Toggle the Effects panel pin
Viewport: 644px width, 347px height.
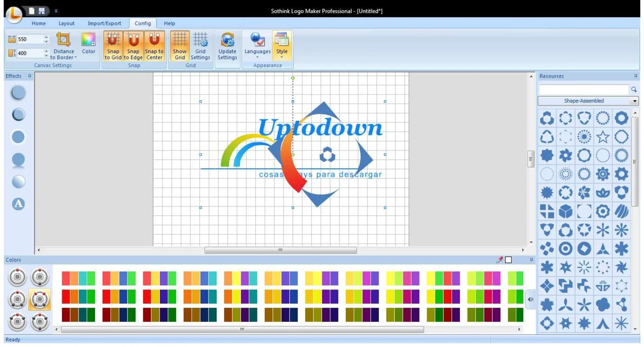click(x=29, y=76)
